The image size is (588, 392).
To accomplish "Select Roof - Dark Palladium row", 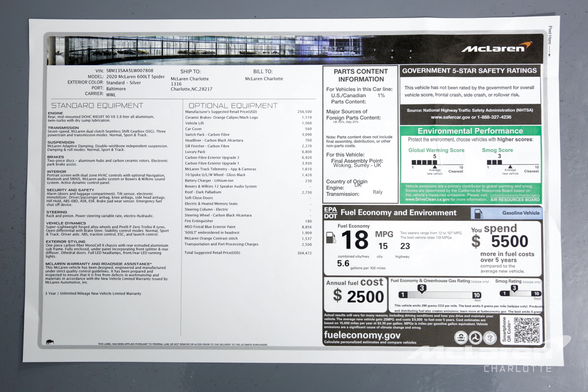I will coord(248,192).
